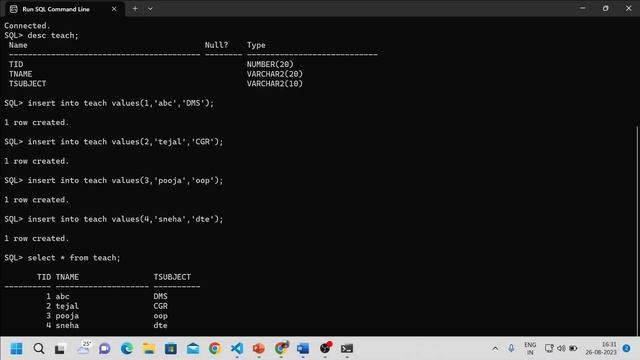Image resolution: width=640 pixels, height=360 pixels.
Task: Open notification center badge icon
Action: [x=626, y=349]
